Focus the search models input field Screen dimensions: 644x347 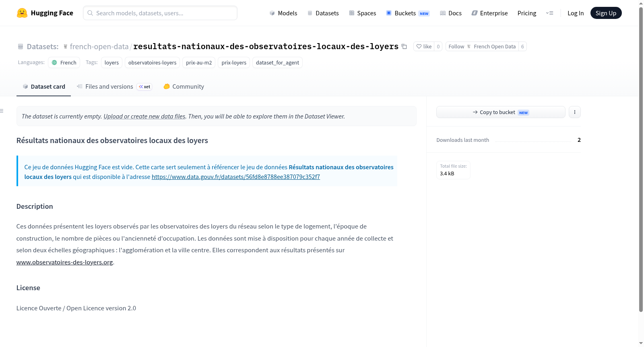[160, 13]
